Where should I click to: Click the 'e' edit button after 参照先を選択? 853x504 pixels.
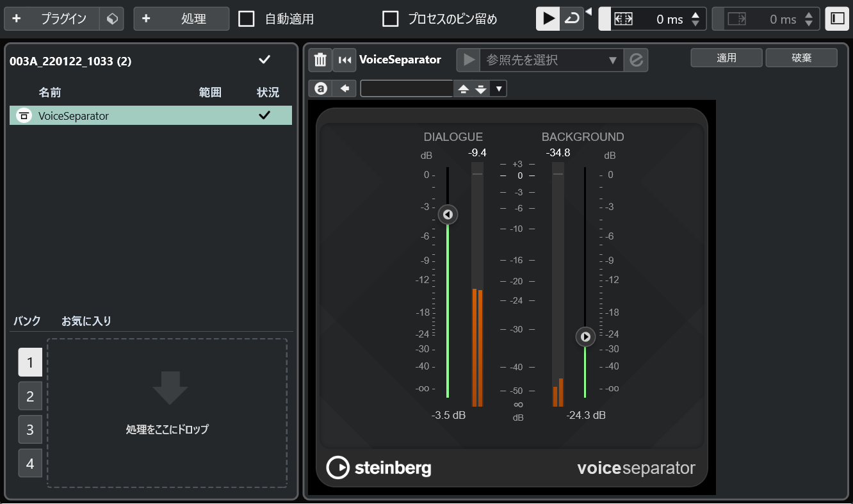pos(636,60)
